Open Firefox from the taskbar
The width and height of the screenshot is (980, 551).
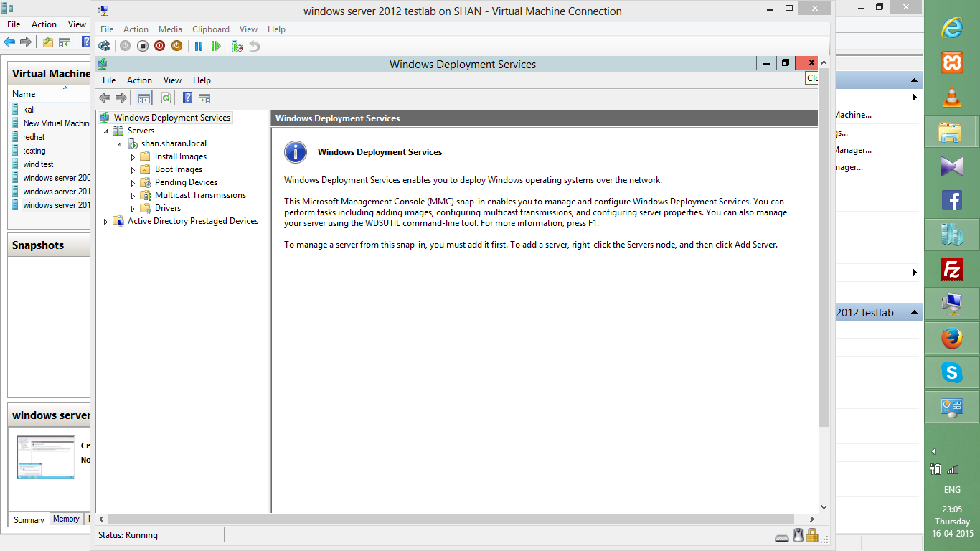[952, 338]
